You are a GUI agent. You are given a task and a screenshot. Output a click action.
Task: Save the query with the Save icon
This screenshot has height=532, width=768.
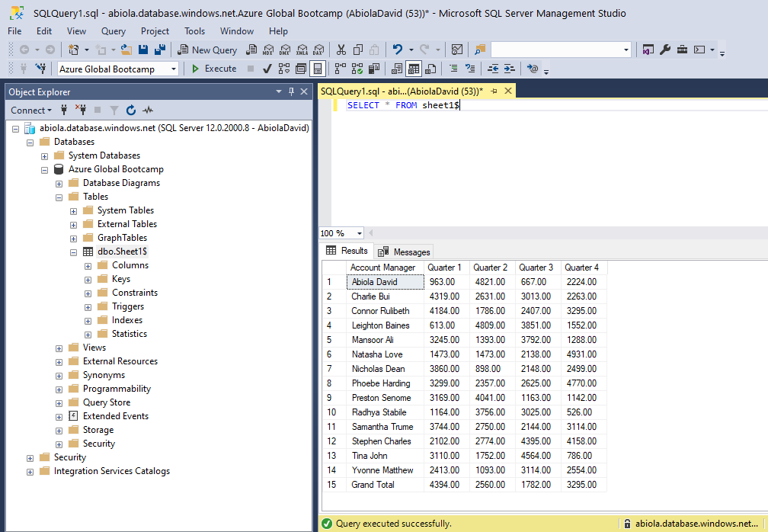pyautogui.click(x=143, y=50)
